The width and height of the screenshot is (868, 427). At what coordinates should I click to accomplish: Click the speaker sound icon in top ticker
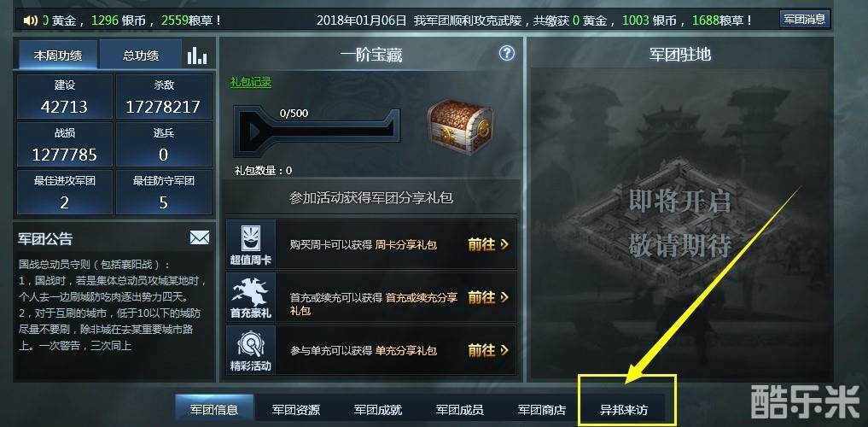tap(29, 20)
